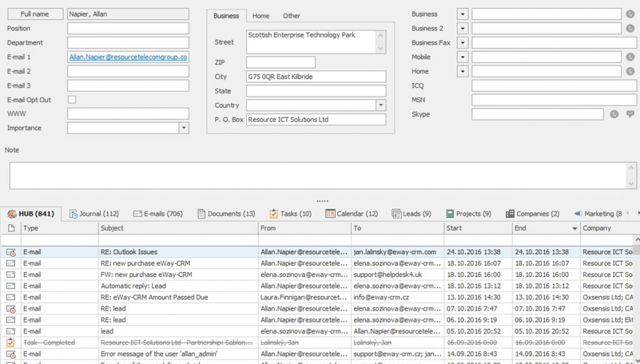Click the WWW input field
The height and width of the screenshot is (364, 640).
128,114
